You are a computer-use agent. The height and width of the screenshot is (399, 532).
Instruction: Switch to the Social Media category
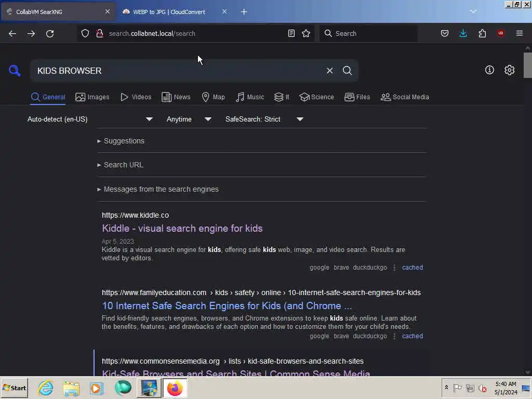click(405, 97)
